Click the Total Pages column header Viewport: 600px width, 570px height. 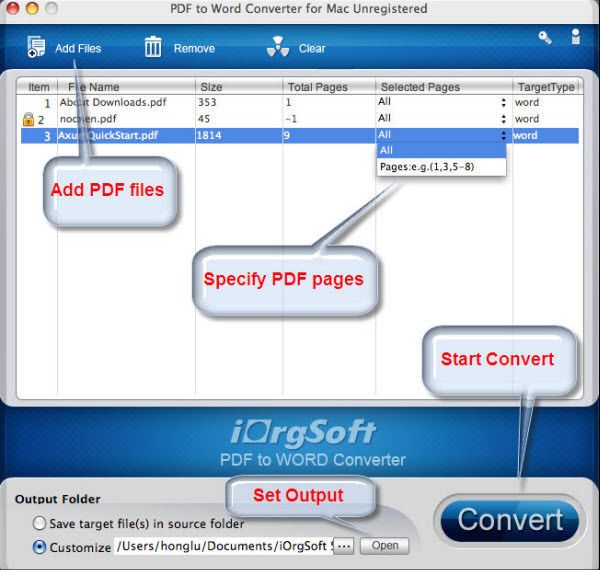click(x=329, y=87)
